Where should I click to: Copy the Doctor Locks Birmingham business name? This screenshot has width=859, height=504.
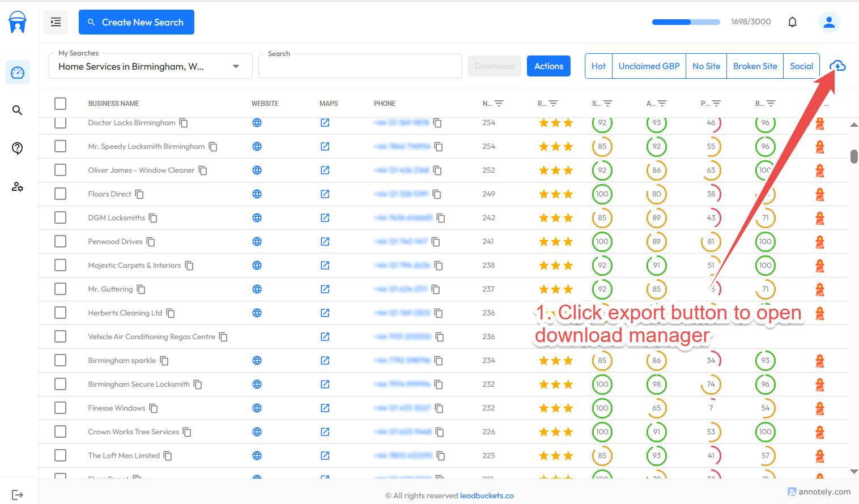tap(183, 122)
